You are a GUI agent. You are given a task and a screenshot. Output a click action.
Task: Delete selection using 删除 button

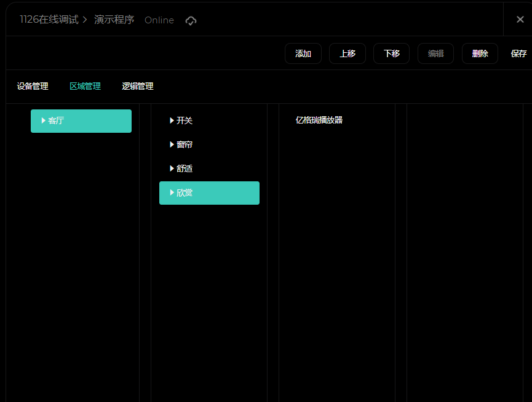480,53
